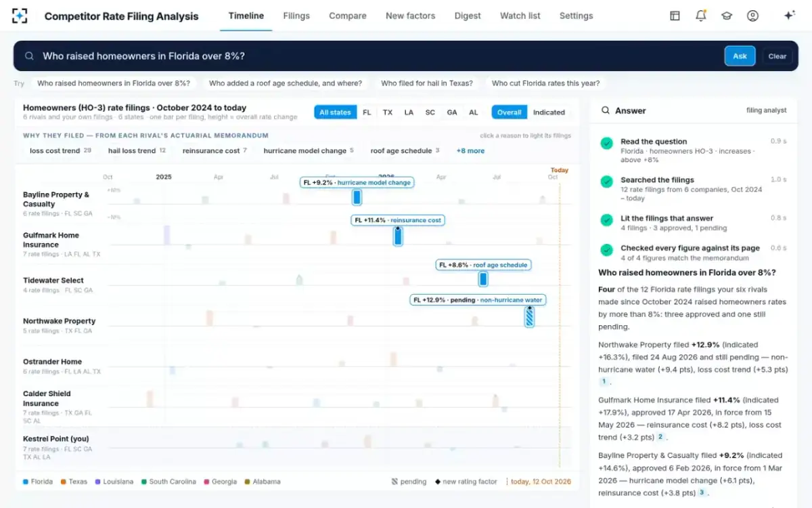This screenshot has height=508, width=812.
Task: Open the Settings tab
Action: tap(576, 16)
